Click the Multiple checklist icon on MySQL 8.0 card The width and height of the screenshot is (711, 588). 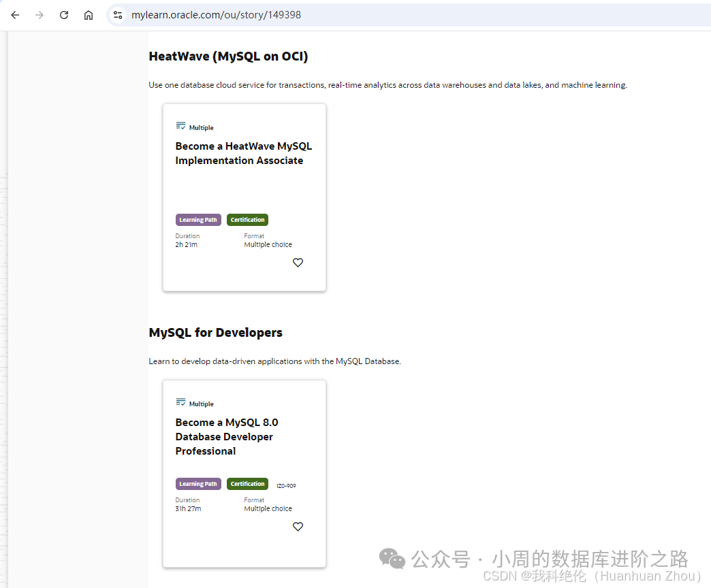[x=180, y=402]
